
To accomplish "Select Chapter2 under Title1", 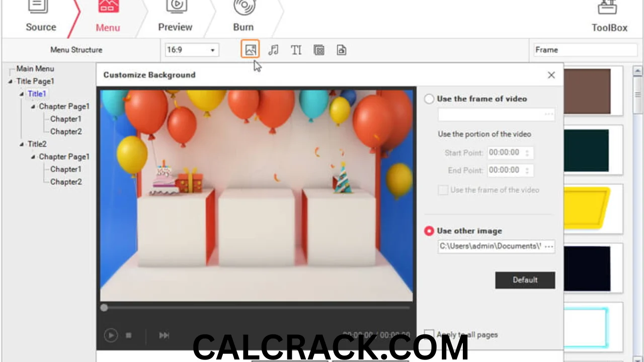I will [x=66, y=132].
